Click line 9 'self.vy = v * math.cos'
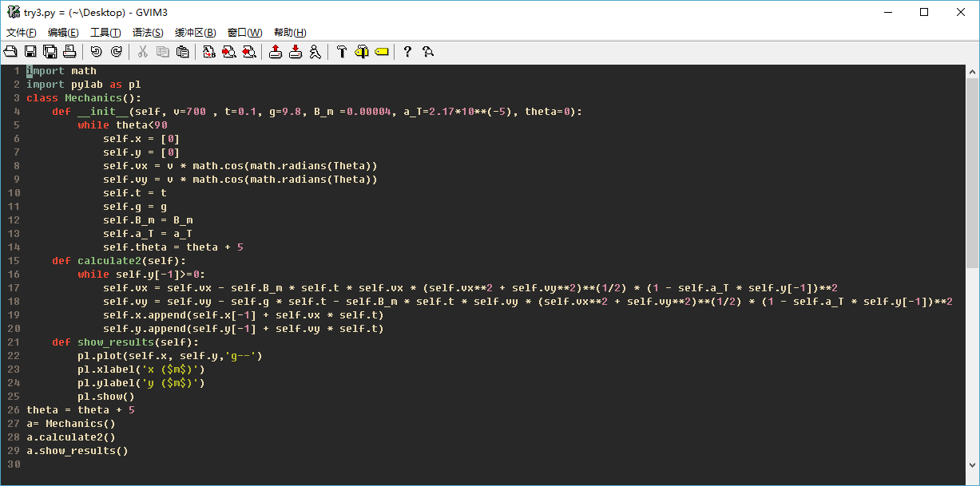The width and height of the screenshot is (980, 486). pyautogui.click(x=240, y=180)
